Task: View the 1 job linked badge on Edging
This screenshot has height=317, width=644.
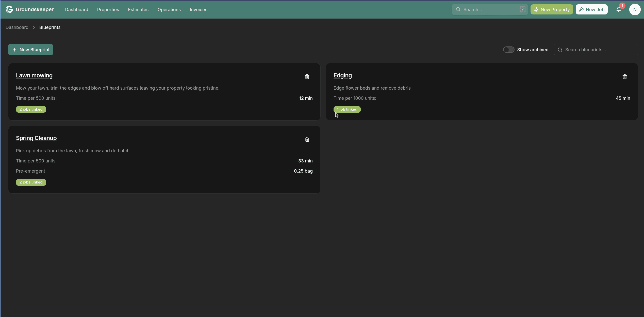Action: coord(347,109)
